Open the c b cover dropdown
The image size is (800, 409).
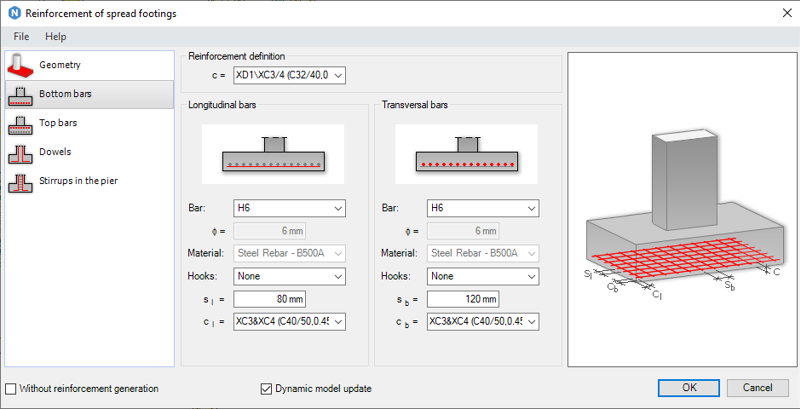[483, 322]
